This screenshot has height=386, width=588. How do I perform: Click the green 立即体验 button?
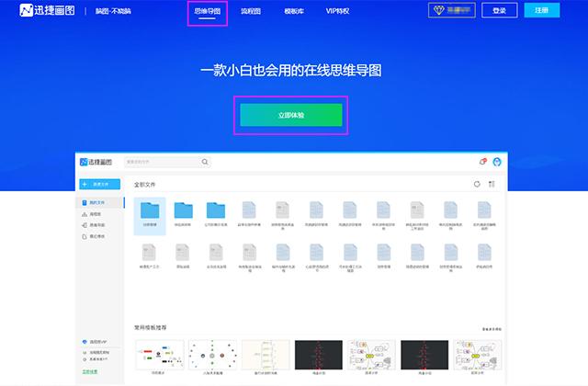(x=291, y=115)
